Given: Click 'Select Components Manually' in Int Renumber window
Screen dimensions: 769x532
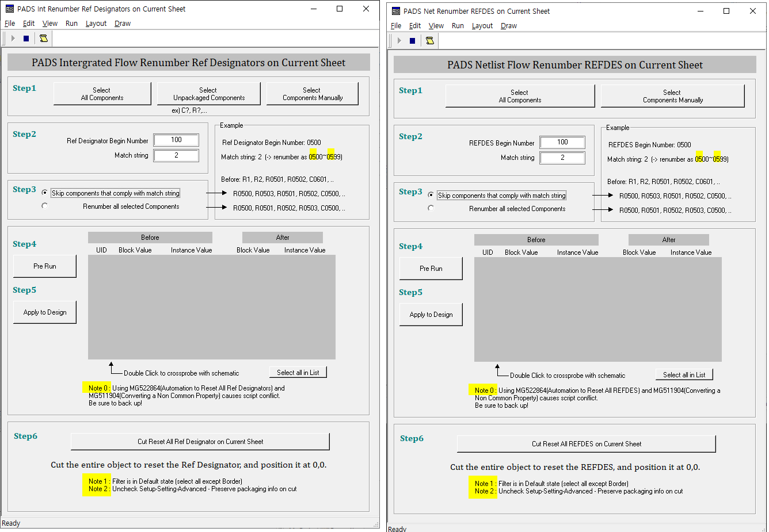Looking at the screenshot, I should tap(312, 94).
